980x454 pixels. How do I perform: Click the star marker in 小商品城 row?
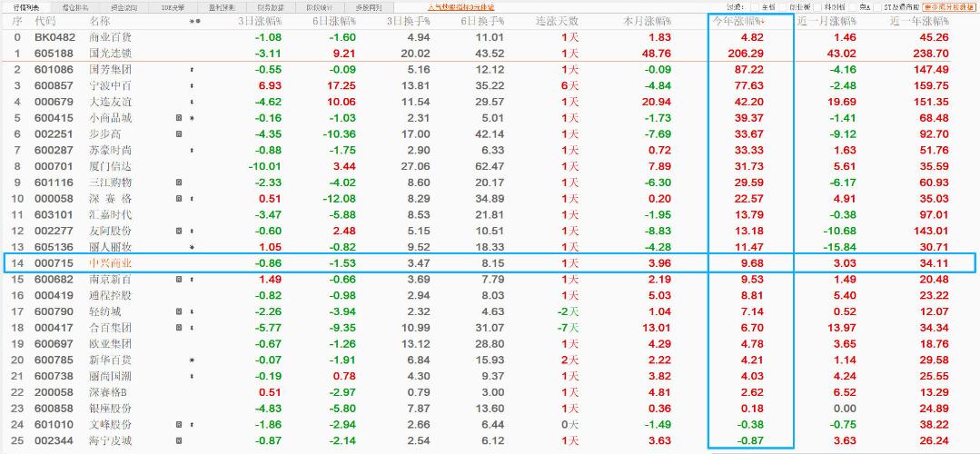pyautogui.click(x=192, y=118)
